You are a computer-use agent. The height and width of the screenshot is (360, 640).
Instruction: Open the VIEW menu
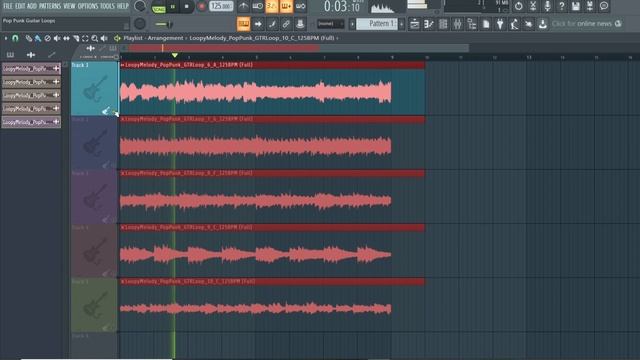(x=69, y=6)
